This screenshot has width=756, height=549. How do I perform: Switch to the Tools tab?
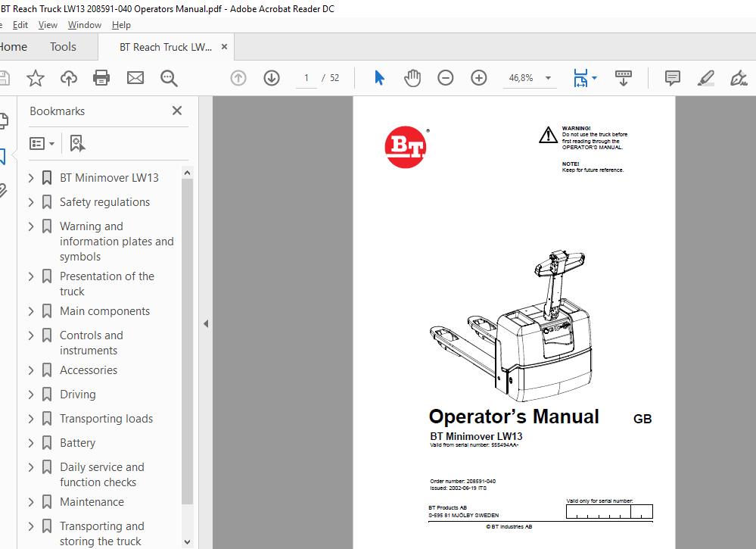click(x=63, y=47)
